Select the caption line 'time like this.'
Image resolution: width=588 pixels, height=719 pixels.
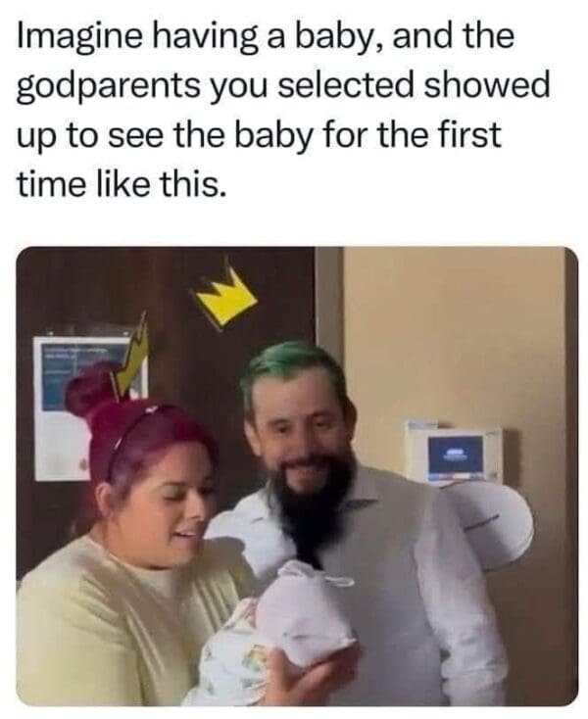pyautogui.click(x=122, y=183)
